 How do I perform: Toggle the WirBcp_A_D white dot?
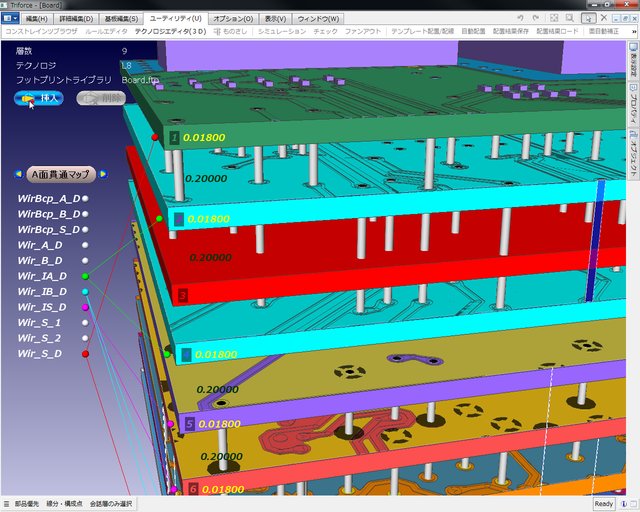point(85,199)
